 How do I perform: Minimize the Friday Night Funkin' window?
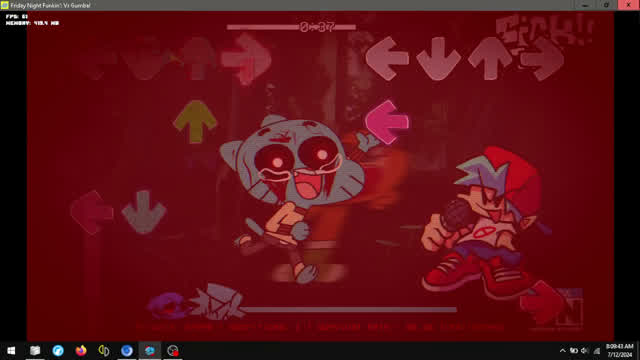(x=585, y=5)
